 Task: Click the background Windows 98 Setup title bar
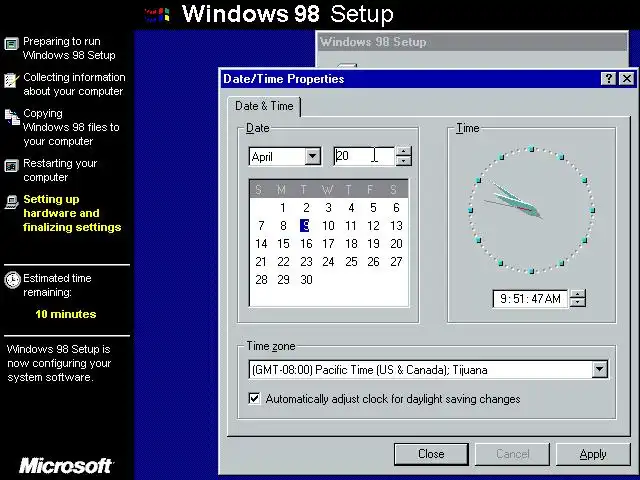[x=472, y=42]
